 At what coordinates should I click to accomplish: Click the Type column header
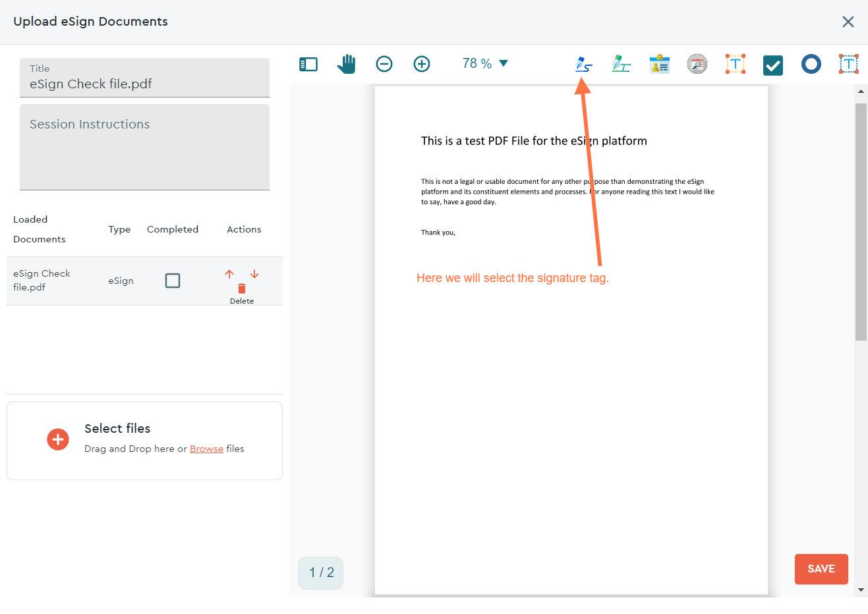[x=119, y=229]
